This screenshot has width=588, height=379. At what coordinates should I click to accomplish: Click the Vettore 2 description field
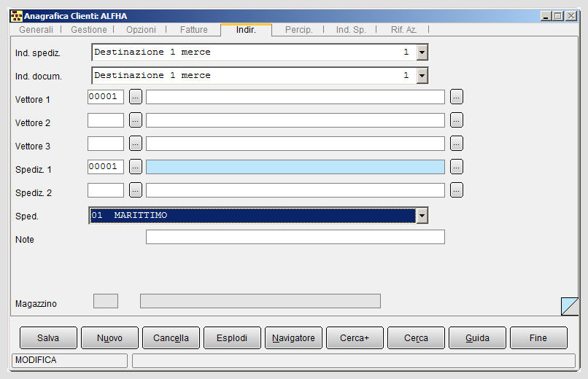(x=295, y=120)
